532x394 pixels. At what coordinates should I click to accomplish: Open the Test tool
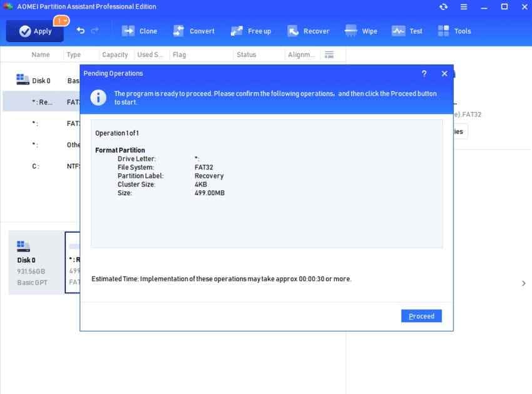coord(407,31)
